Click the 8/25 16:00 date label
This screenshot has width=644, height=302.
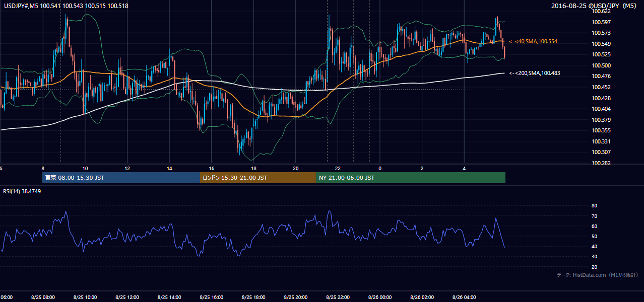[212, 297]
